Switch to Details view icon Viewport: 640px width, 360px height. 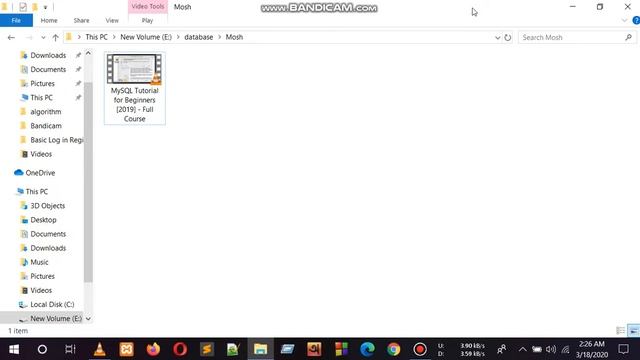point(620,331)
